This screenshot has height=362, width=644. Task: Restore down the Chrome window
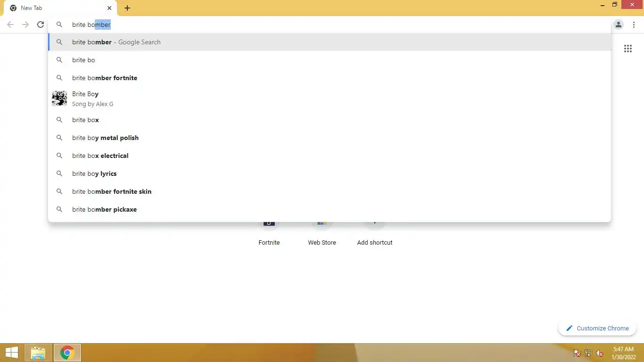(x=615, y=5)
